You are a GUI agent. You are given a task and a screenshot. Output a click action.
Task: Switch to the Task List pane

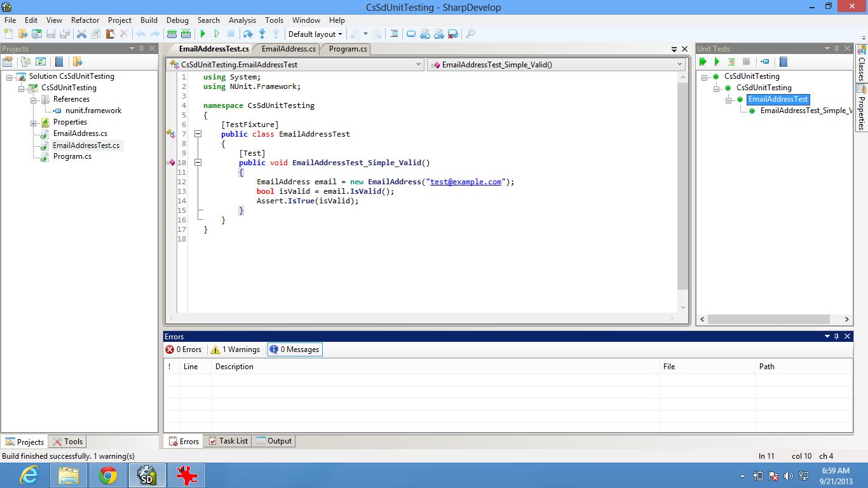tap(227, 440)
